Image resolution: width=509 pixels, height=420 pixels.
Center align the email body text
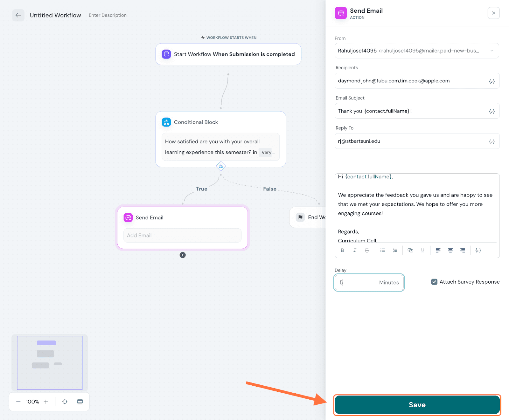tap(450, 250)
